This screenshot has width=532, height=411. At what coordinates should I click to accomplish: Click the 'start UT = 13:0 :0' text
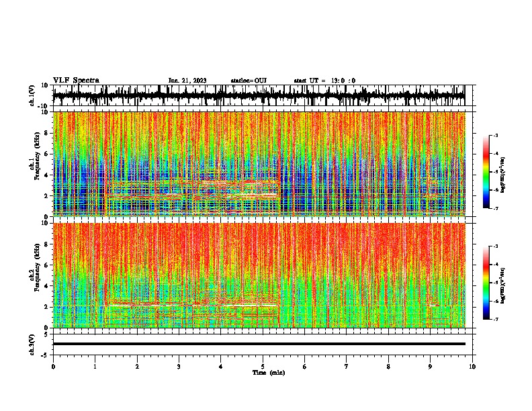tap(324, 81)
